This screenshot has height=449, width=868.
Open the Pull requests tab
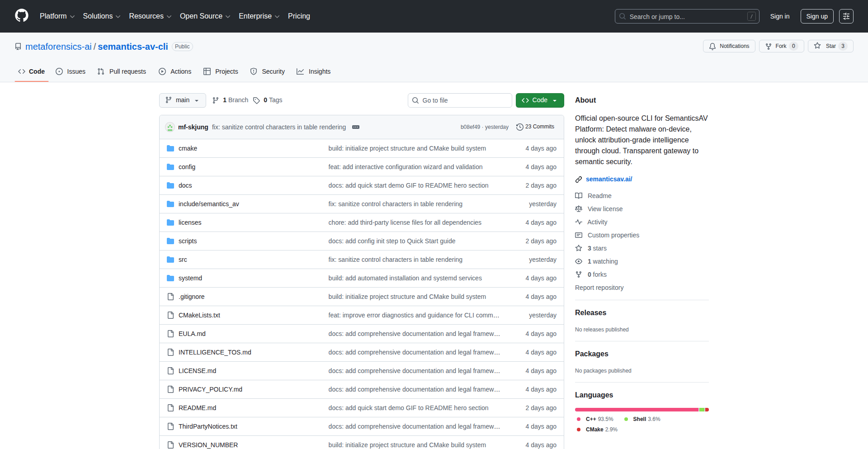pyautogui.click(x=122, y=71)
